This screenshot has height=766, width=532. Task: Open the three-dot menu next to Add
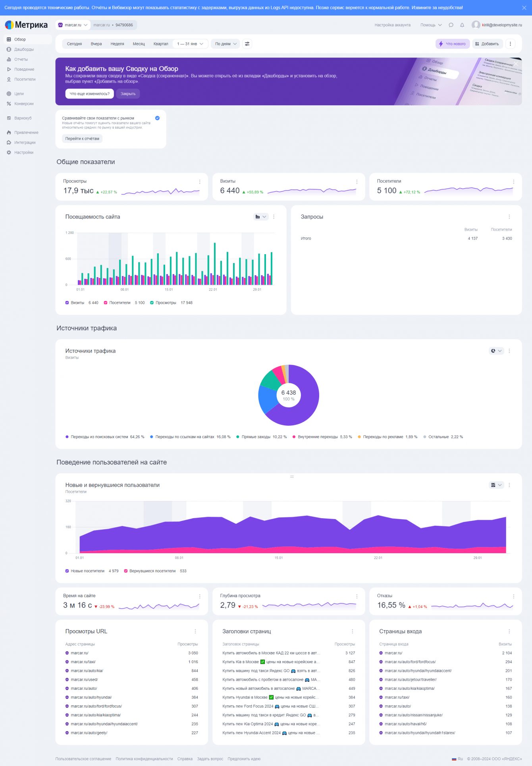510,44
